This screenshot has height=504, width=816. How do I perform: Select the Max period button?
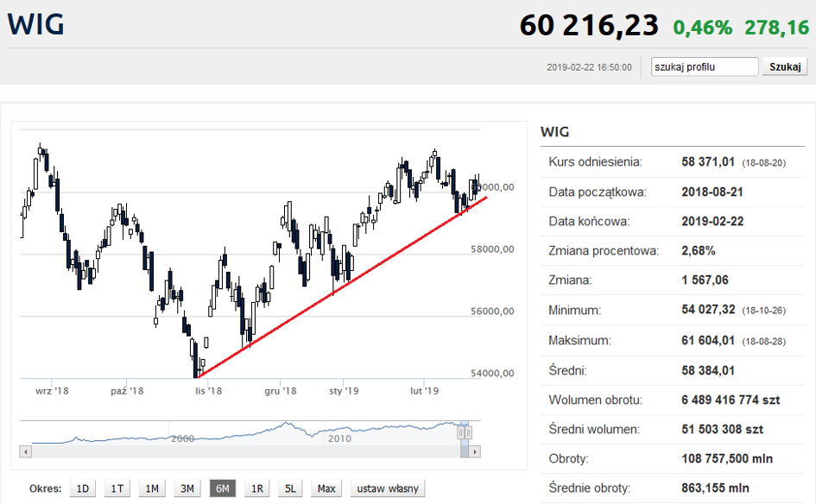point(326,488)
